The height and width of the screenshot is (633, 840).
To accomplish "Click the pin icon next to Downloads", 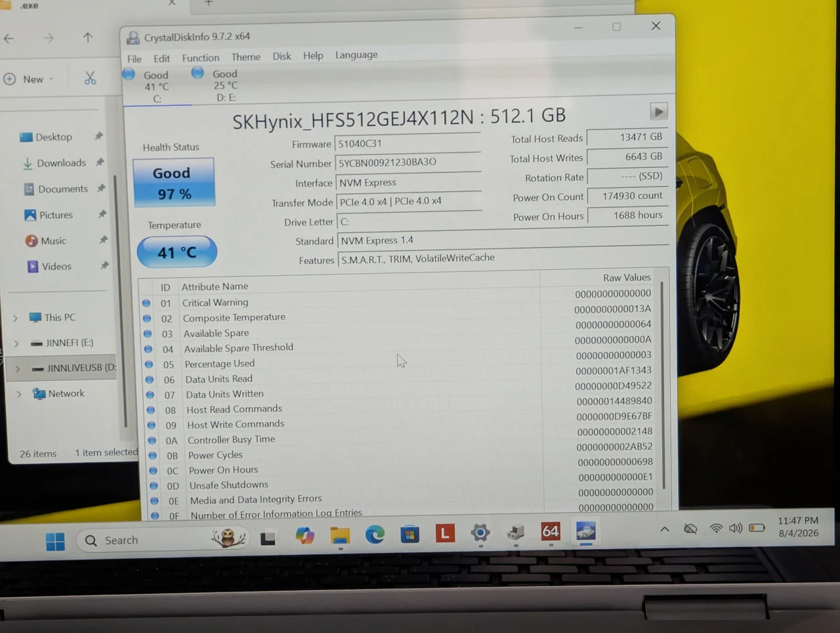I will (100, 162).
